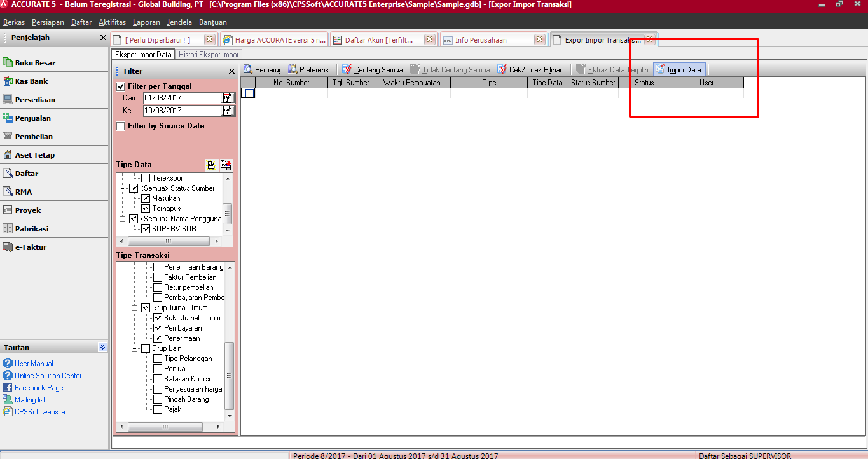Collapse the Tautan panel chevron
The height and width of the screenshot is (459, 868).
[102, 347]
